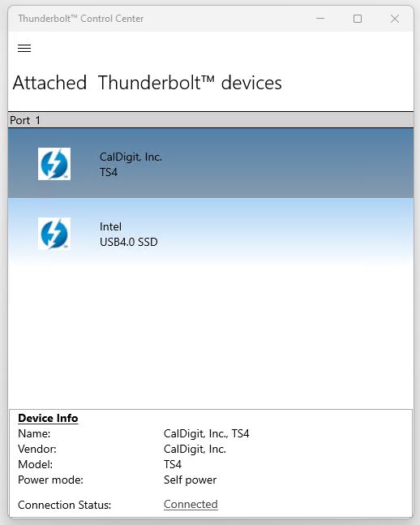
Task: Click the Port 1 section header
Action: point(211,120)
